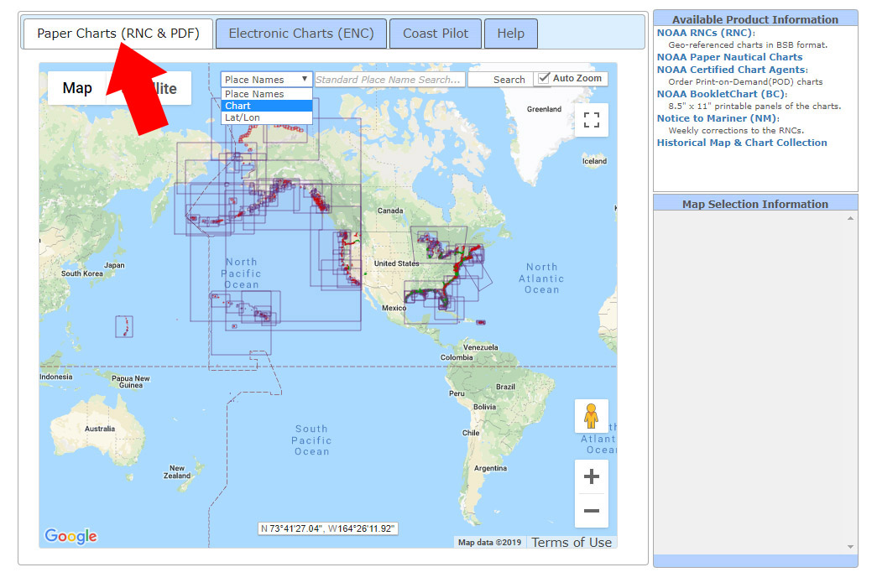877x588 pixels.
Task: Click the Iceland label on the map
Action: click(x=594, y=161)
